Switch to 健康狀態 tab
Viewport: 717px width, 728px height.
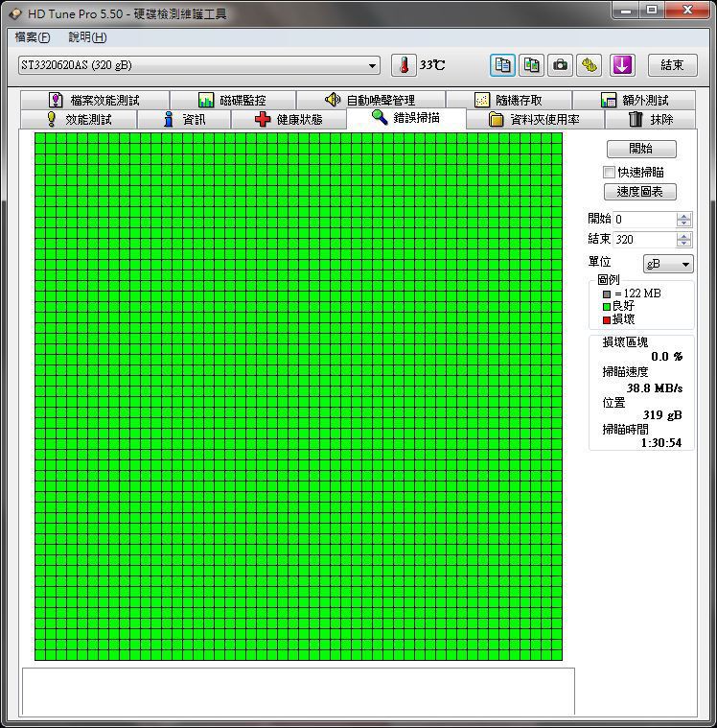tap(289, 119)
